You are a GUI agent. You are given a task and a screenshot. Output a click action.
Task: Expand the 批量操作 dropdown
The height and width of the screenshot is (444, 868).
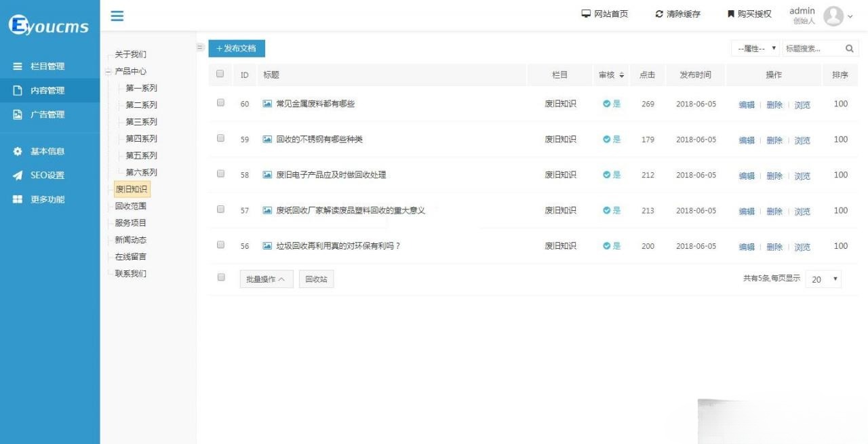(266, 278)
